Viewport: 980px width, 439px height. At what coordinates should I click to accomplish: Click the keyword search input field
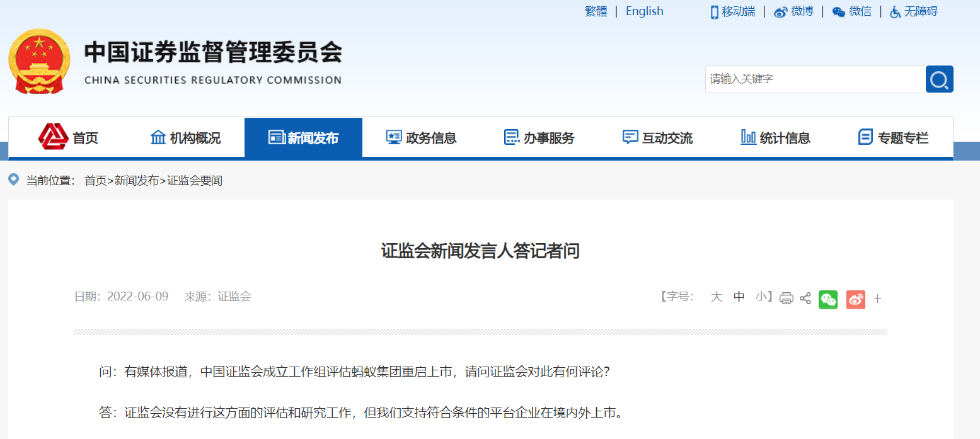point(816,79)
